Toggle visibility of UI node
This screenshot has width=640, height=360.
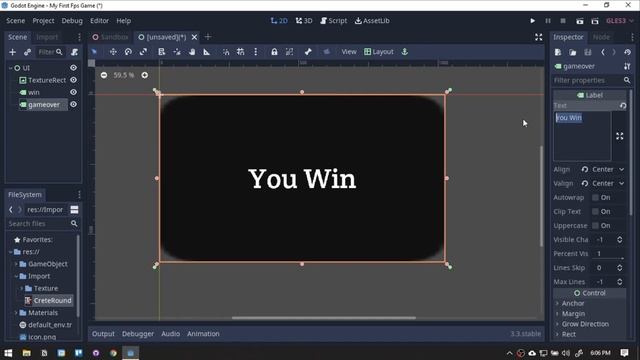click(73, 68)
